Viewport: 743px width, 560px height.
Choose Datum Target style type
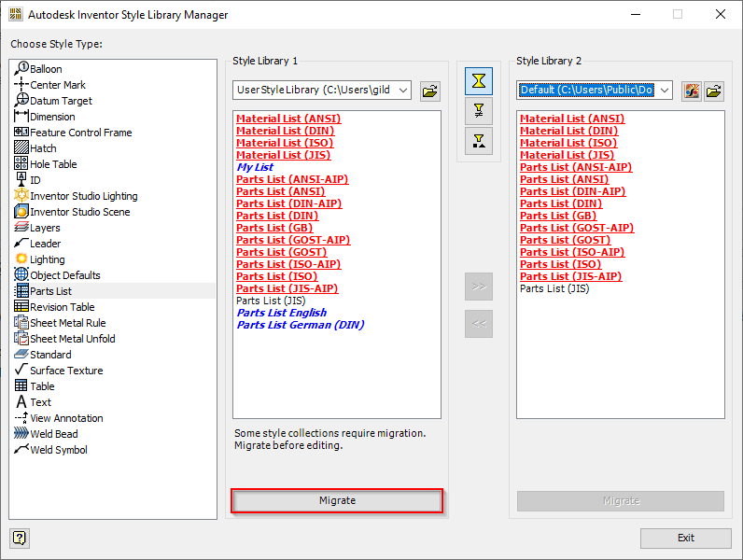(53, 101)
